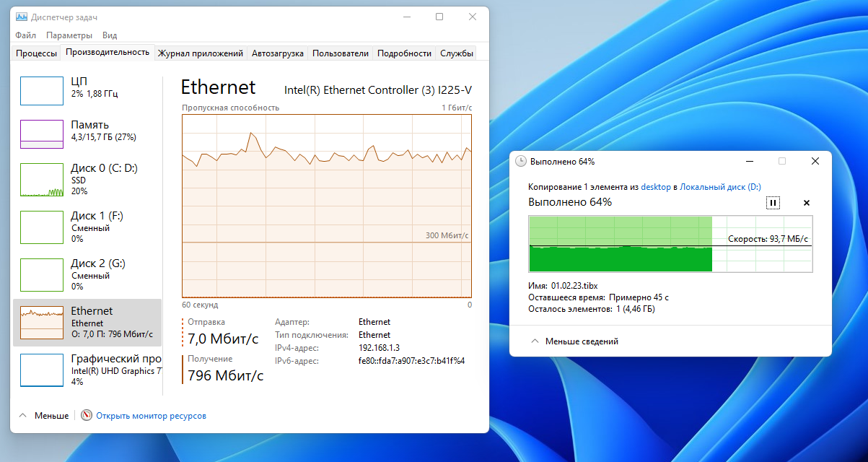Click remaining time Примерно 45 с

(x=639, y=297)
